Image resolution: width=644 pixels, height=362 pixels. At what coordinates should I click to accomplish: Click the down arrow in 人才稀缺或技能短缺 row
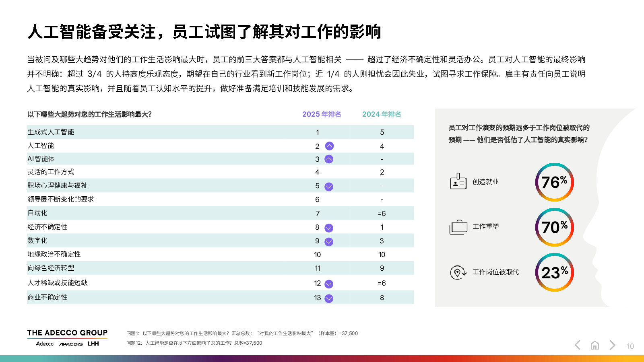tap(329, 284)
